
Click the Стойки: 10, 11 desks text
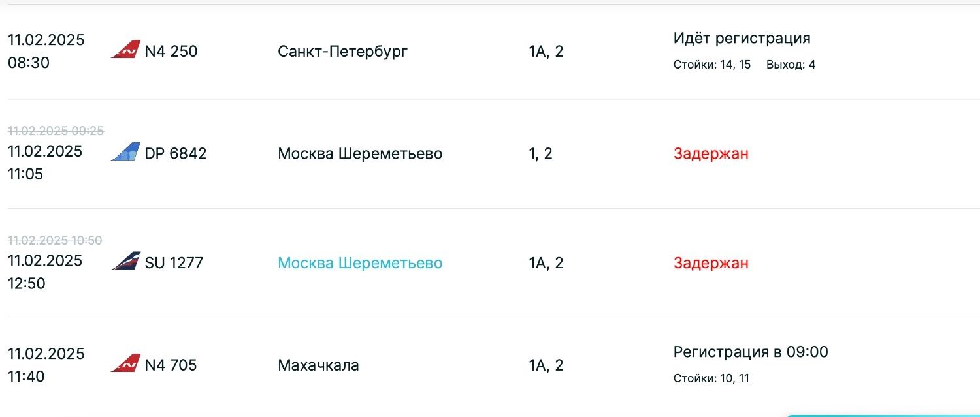tap(711, 378)
